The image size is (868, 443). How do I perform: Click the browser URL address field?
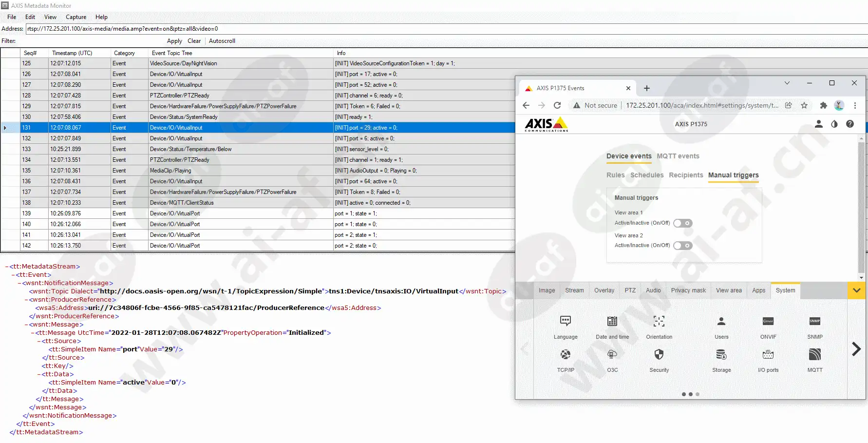click(701, 105)
